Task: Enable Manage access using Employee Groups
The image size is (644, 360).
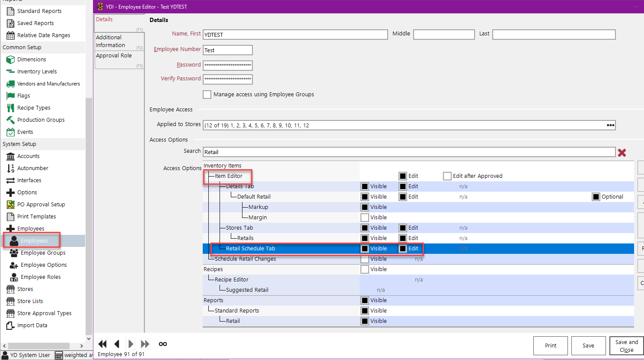Action: 207,95
